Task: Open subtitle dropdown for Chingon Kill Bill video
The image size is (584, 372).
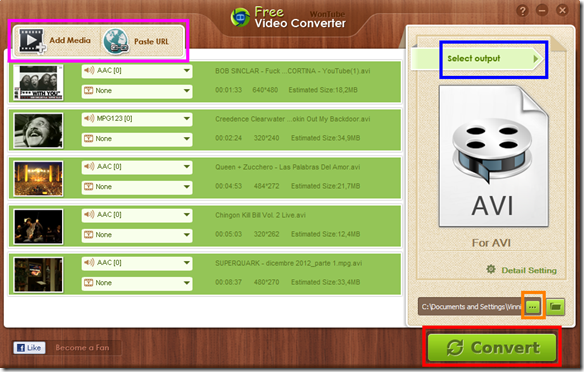Action: pos(137,235)
